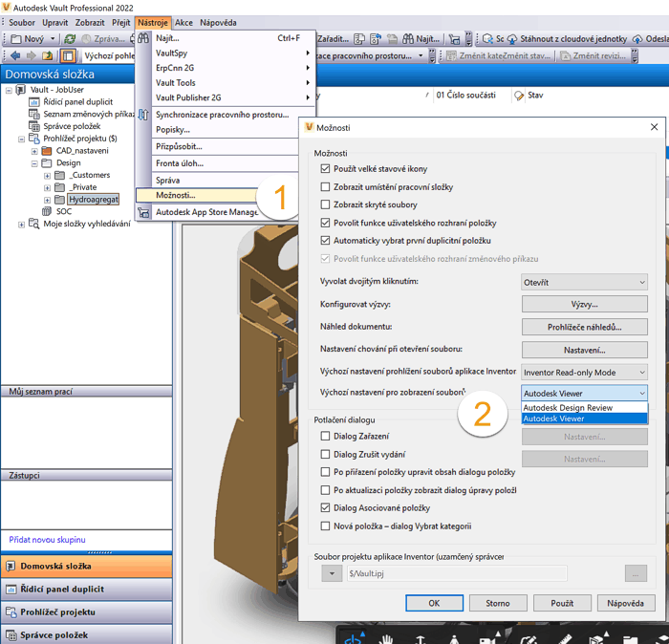Open the Vyvolat dvojitým kliknutím dropdown

click(584, 282)
